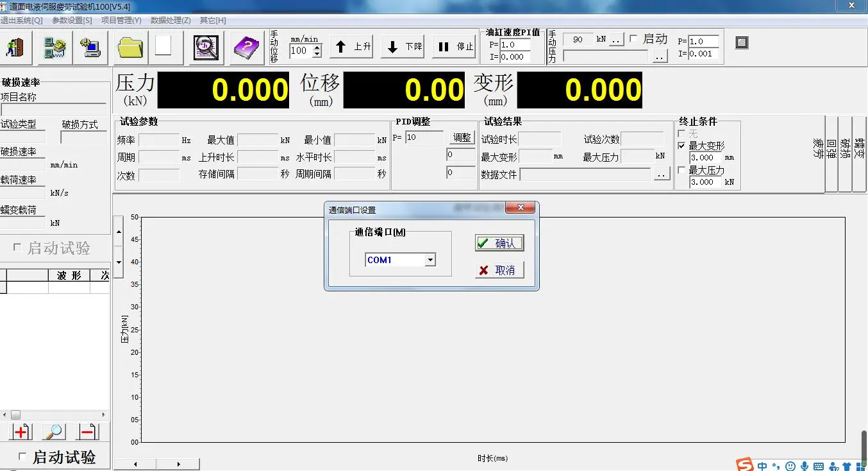Open project with yellow folder icon
The height and width of the screenshot is (471, 868).
coord(131,47)
